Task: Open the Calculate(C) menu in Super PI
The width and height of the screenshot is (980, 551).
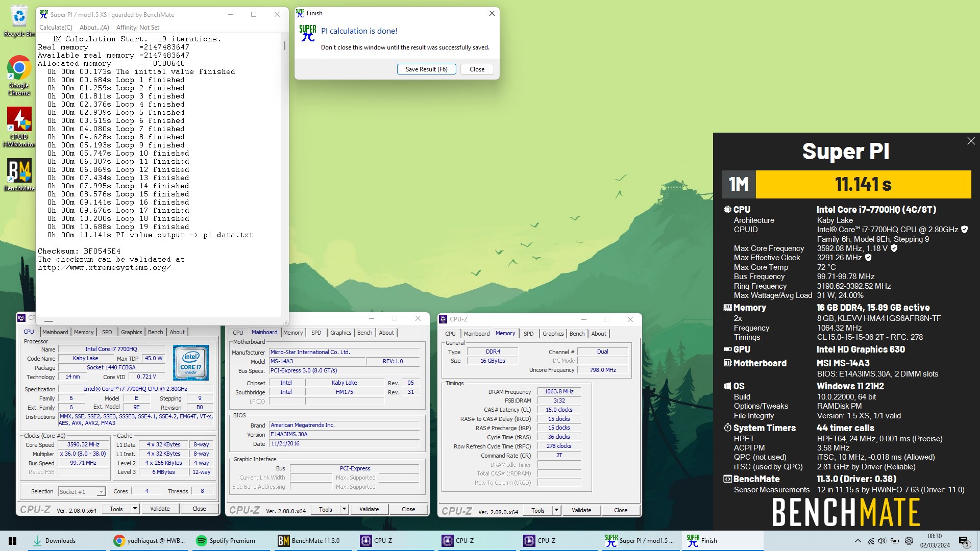Action: click(x=56, y=28)
